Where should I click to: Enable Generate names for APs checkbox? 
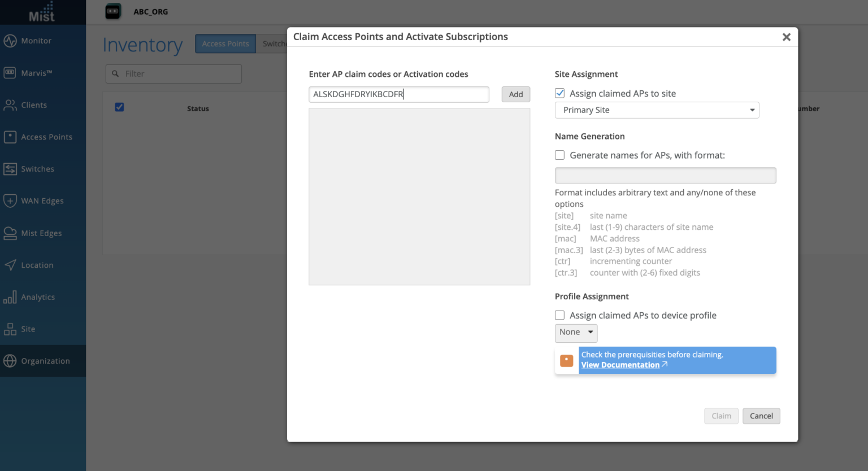(x=560, y=155)
